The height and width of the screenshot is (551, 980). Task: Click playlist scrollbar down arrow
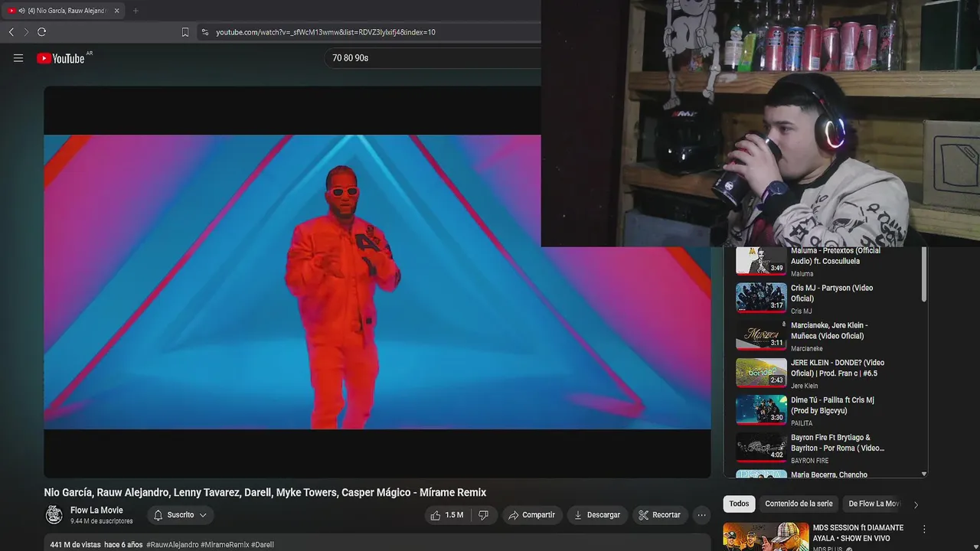point(924,474)
